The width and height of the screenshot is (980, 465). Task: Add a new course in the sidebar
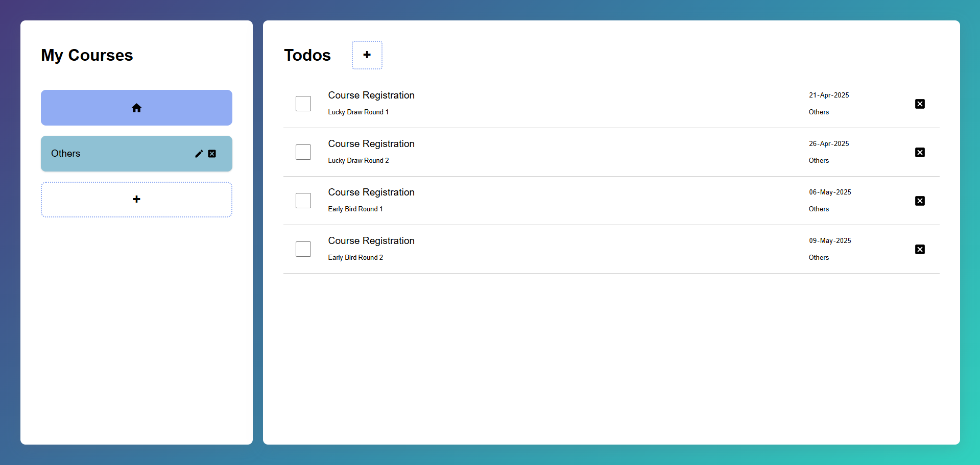pos(136,200)
